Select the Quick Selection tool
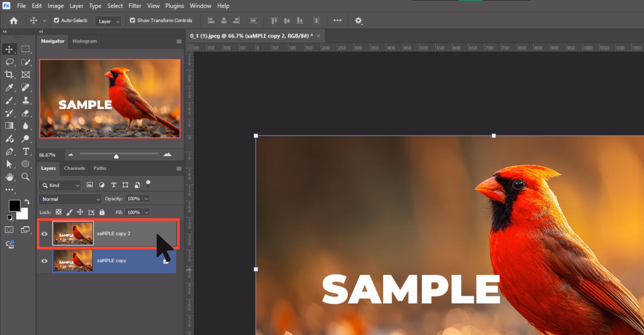The width and height of the screenshot is (644, 335). click(25, 62)
